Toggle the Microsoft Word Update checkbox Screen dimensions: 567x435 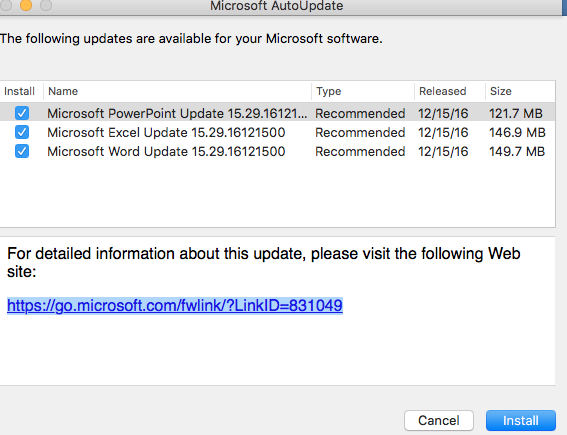[x=22, y=151]
